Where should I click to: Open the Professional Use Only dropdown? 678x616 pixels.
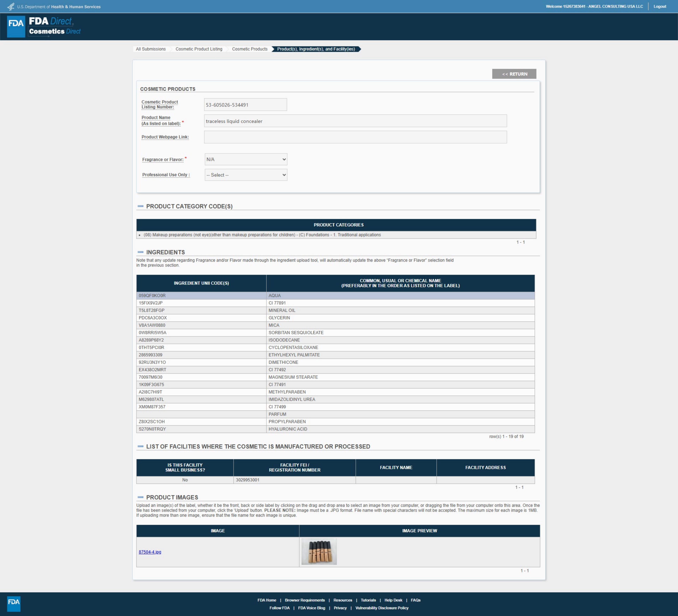coord(246,175)
